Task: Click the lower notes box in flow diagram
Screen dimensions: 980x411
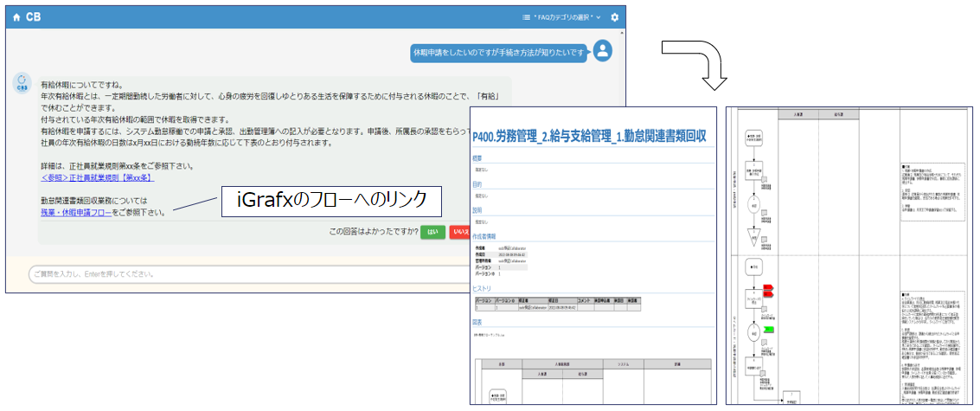Action: click(932, 348)
